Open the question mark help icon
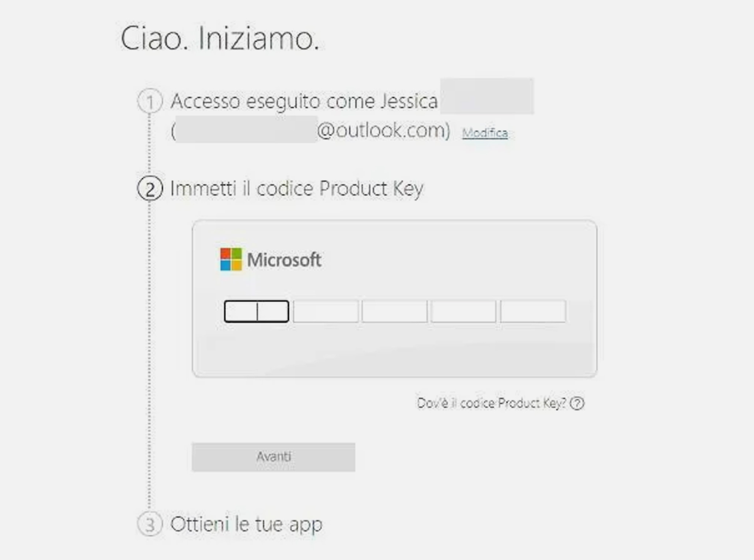The image size is (754, 560). (x=577, y=403)
